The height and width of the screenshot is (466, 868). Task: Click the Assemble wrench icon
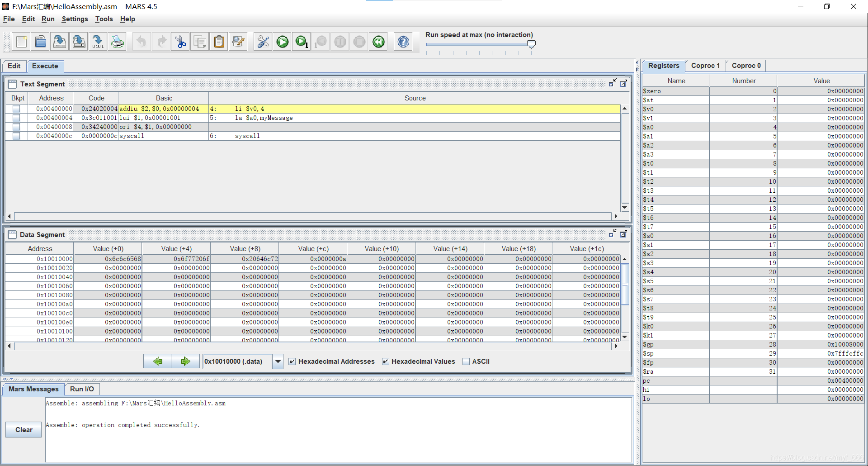(x=263, y=42)
